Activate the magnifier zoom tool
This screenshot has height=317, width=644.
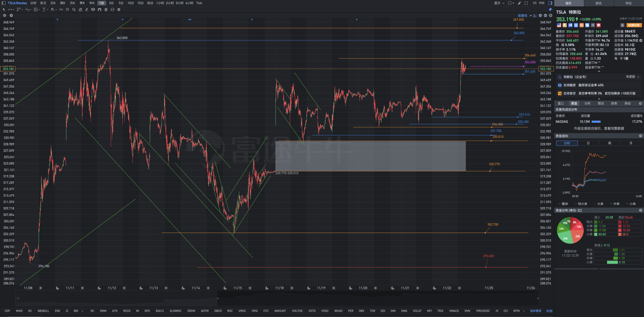[74, 10]
